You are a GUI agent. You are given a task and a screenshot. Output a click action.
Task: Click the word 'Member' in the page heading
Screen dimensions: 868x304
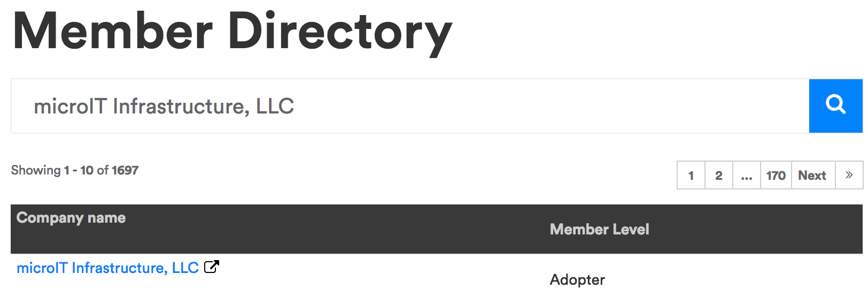click(113, 32)
